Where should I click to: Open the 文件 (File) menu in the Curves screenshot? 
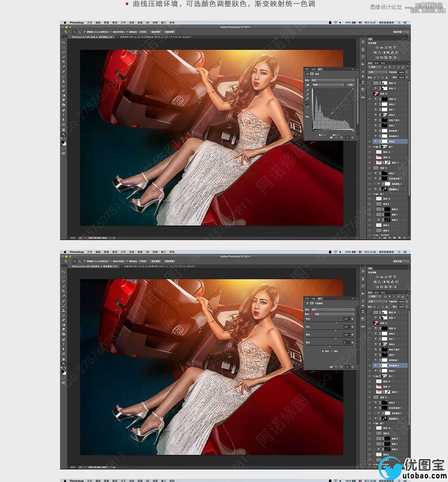pos(90,22)
